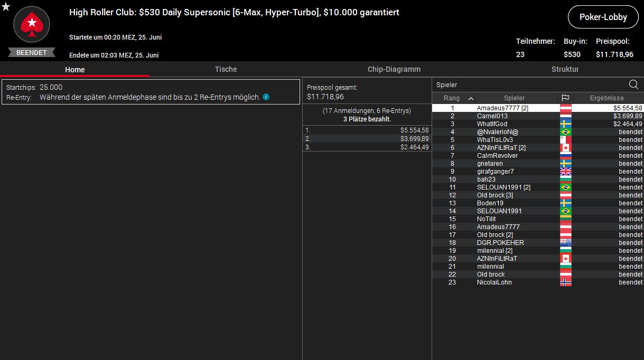Viewport: 644px width, 360px height.
Task: Type in the Spieler search field
Action: 528,85
